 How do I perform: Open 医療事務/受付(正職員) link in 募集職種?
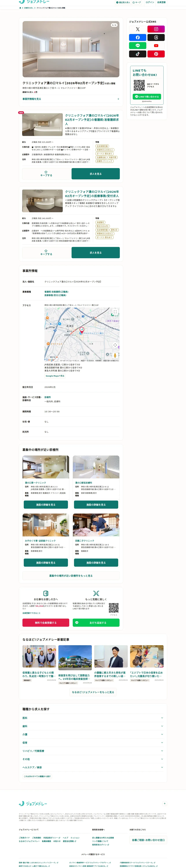55,295
